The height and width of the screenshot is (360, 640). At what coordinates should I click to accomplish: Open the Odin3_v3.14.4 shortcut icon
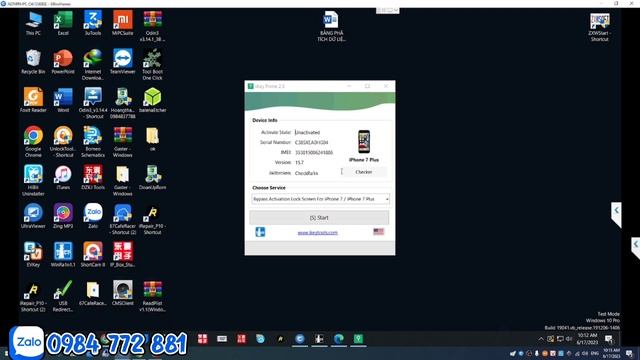click(x=93, y=103)
